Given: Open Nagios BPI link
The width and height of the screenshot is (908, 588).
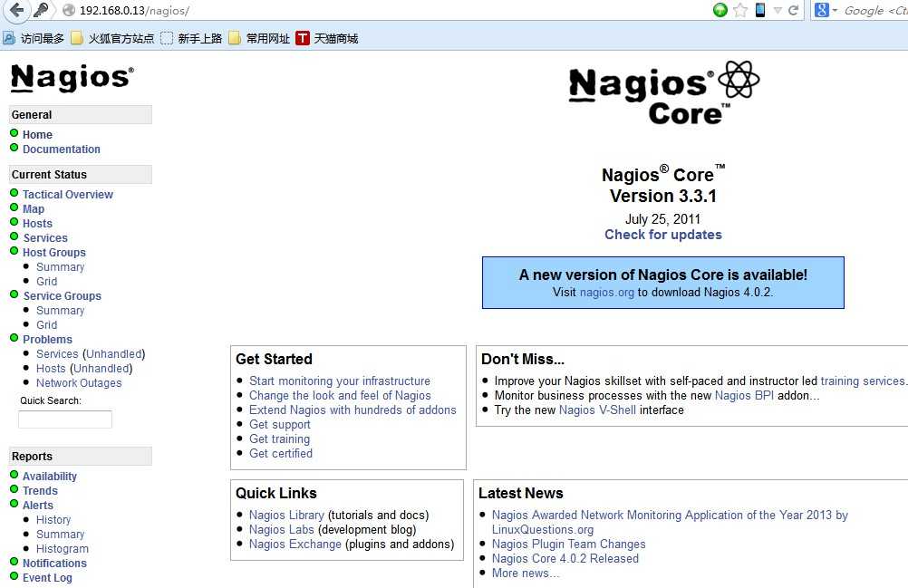Looking at the screenshot, I should tap(744, 395).
